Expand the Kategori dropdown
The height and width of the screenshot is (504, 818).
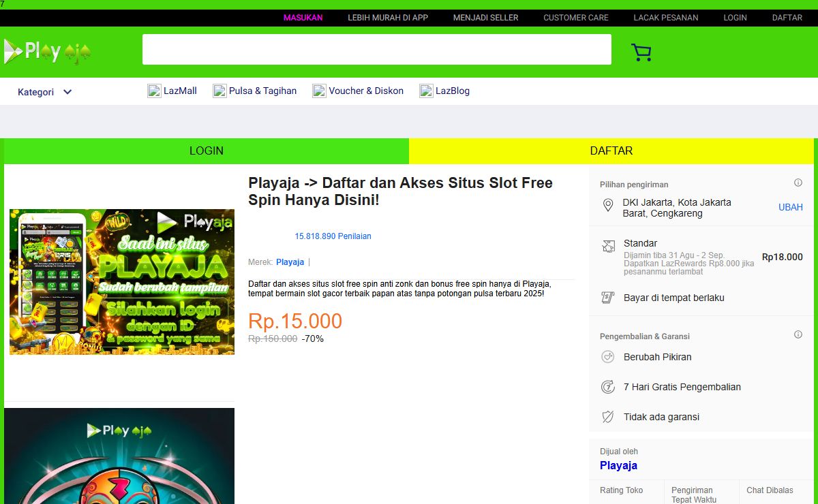click(45, 92)
